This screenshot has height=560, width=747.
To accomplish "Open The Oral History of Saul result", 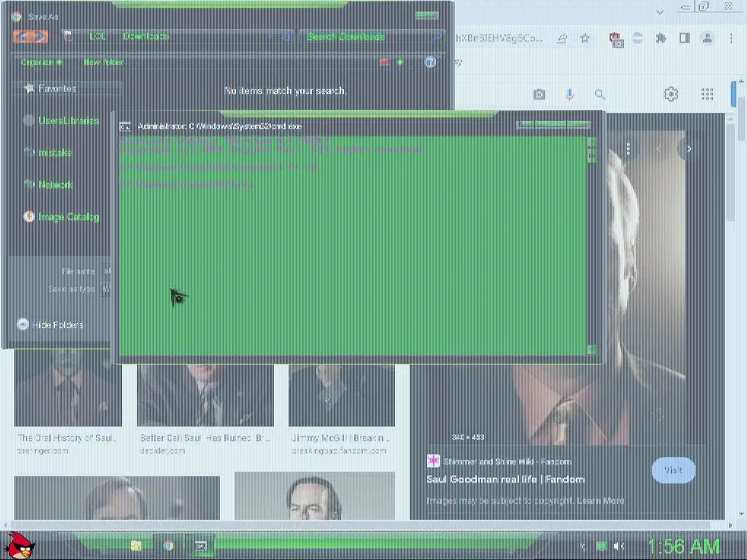I will [66, 438].
